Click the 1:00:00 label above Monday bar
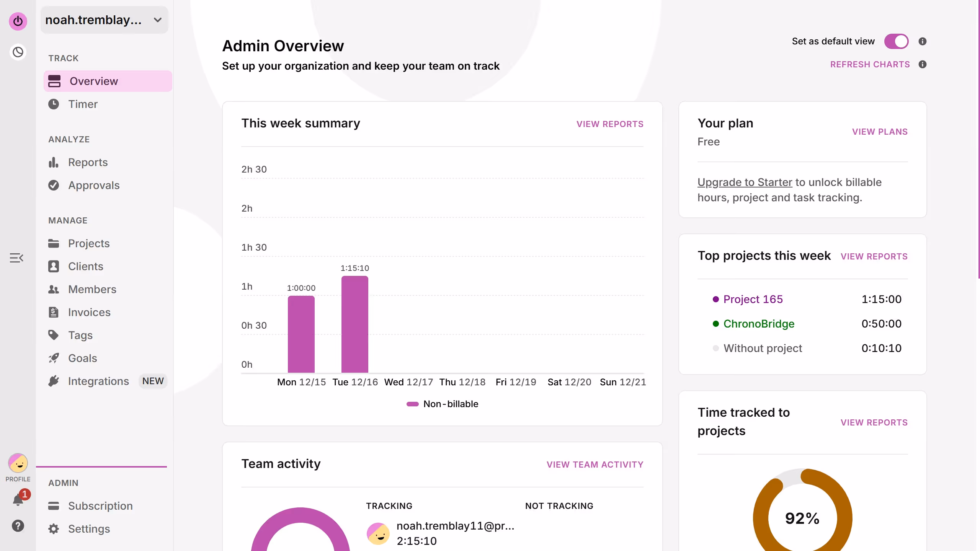Viewport: 980px width, 551px height. pyautogui.click(x=301, y=288)
